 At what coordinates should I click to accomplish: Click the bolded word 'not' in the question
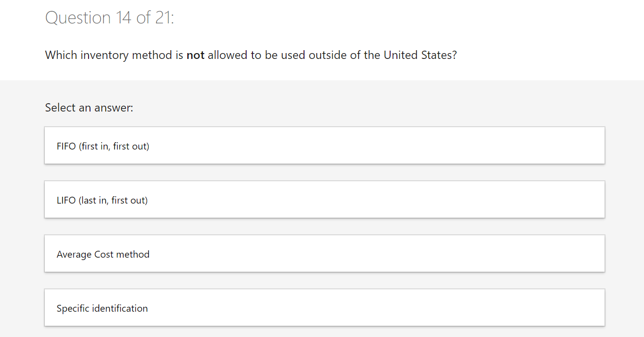click(195, 55)
